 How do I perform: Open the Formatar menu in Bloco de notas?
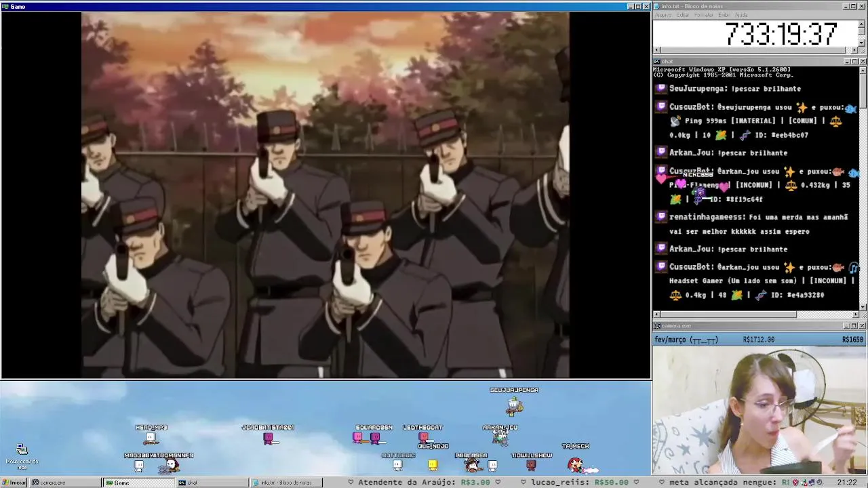pos(703,15)
